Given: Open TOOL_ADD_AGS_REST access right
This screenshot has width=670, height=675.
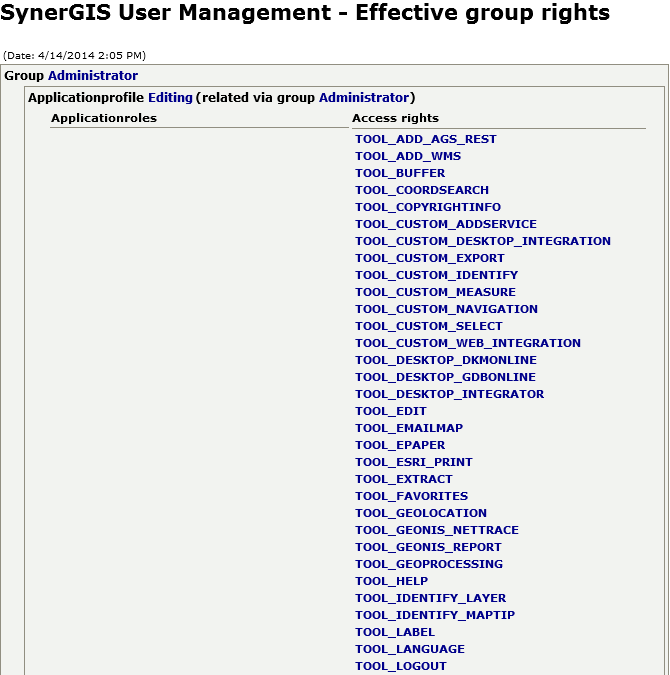Looking at the screenshot, I should click(426, 139).
